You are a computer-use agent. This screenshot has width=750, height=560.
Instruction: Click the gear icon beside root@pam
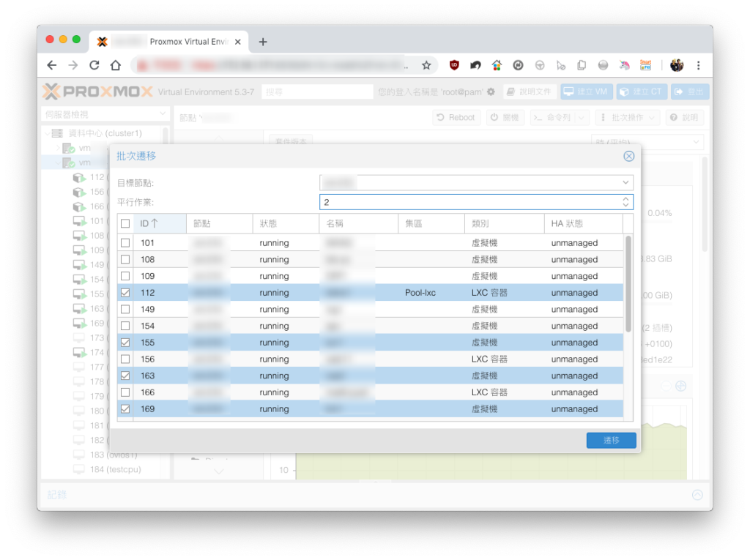point(491,92)
